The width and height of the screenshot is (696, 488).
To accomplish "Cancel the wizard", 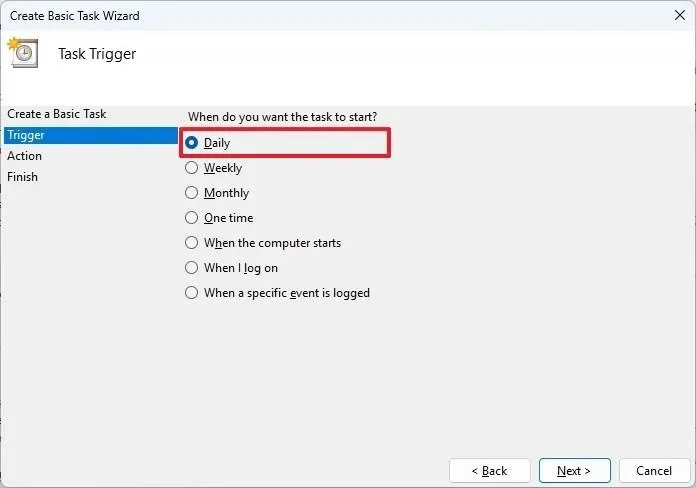I will (x=654, y=470).
